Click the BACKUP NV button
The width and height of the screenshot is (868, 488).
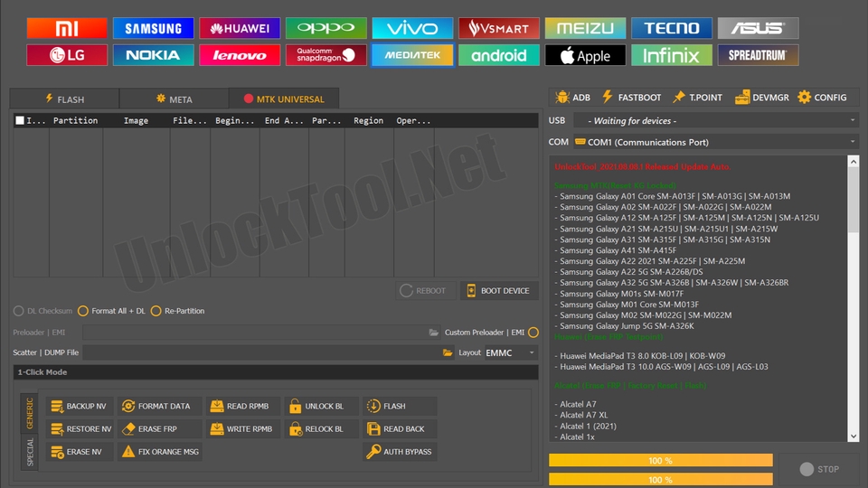pos(80,406)
